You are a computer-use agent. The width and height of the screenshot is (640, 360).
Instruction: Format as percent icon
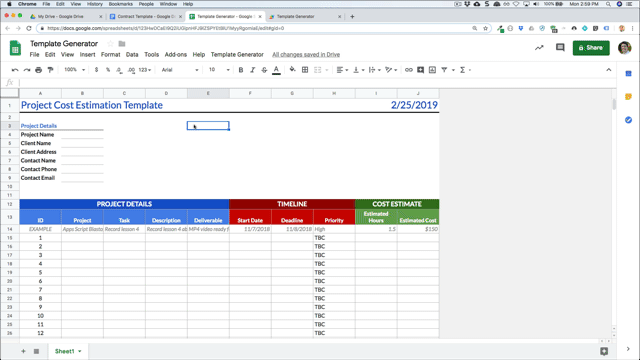(108, 70)
